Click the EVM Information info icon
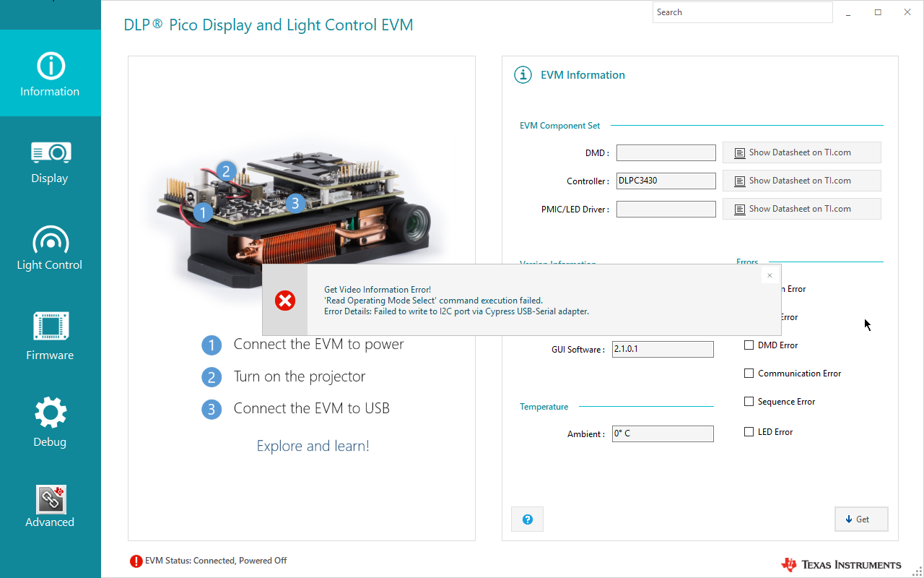 coord(523,74)
